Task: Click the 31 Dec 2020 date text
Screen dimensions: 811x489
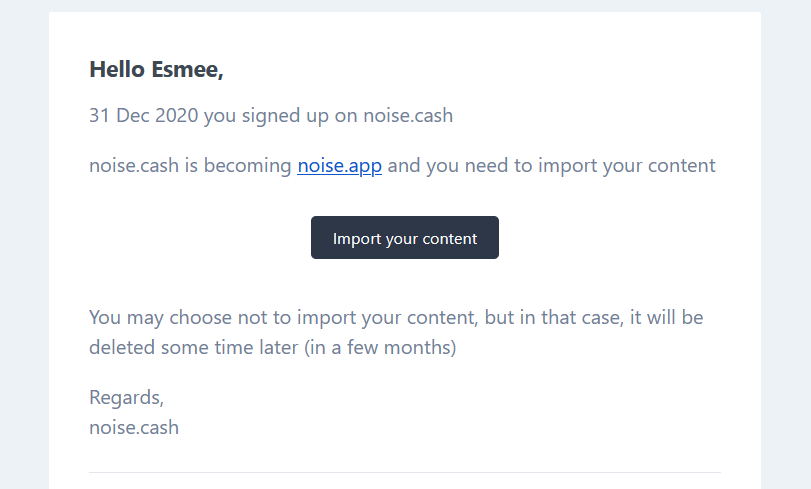Action: coord(144,115)
